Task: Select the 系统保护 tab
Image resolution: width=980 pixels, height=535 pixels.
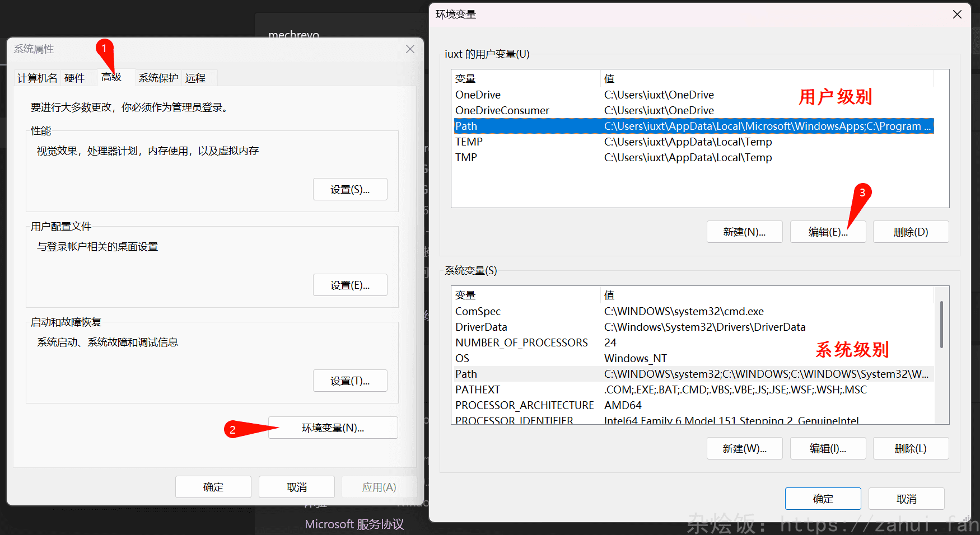Action: tap(158, 78)
